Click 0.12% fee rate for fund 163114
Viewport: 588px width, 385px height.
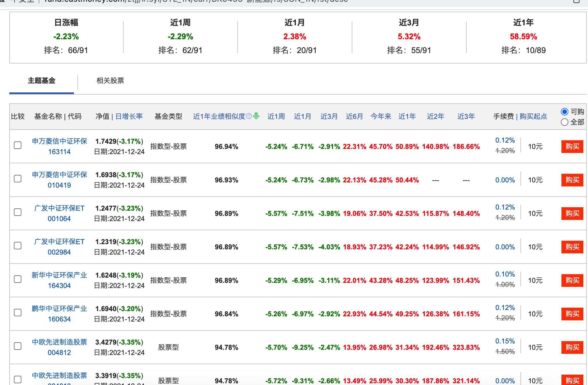click(505, 140)
